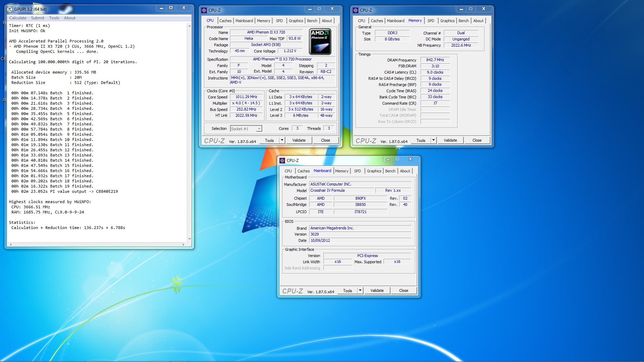The image size is (644, 362).
Task: Click the BIOS Date field 10/09/2012
Action: coord(360,240)
